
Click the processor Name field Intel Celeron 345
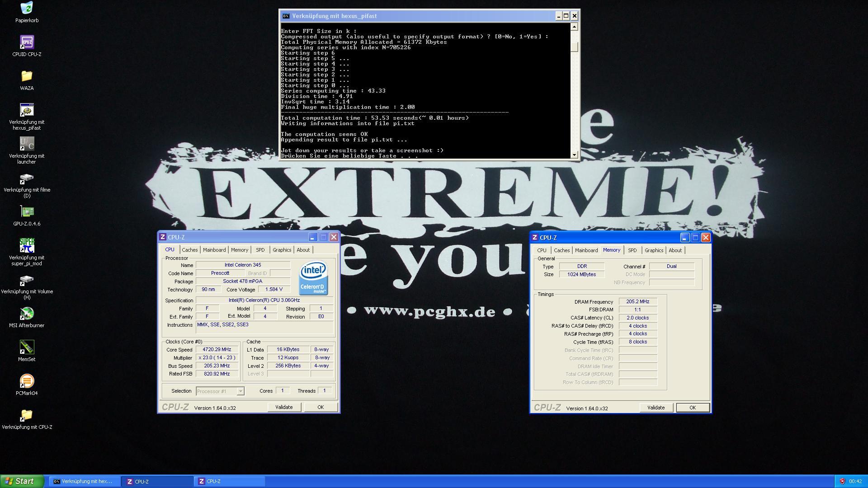(243, 265)
